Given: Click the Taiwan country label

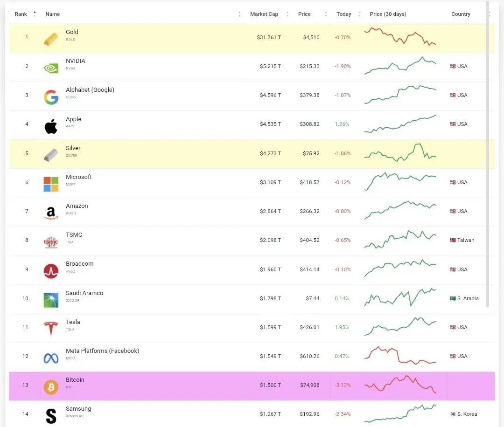Looking at the screenshot, I should (466, 240).
